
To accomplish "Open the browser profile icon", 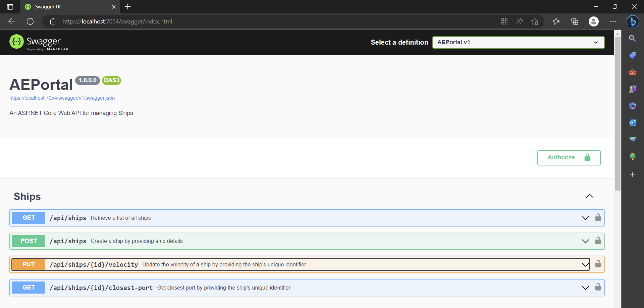I will tap(594, 21).
